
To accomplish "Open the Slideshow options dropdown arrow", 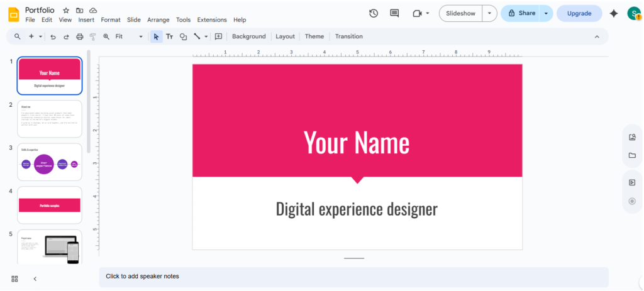I will click(x=489, y=13).
